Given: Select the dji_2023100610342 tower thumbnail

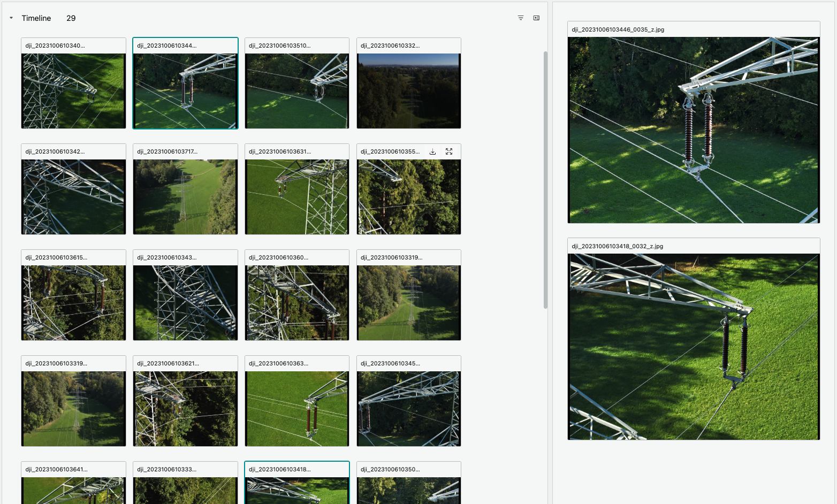Looking at the screenshot, I should [x=74, y=196].
